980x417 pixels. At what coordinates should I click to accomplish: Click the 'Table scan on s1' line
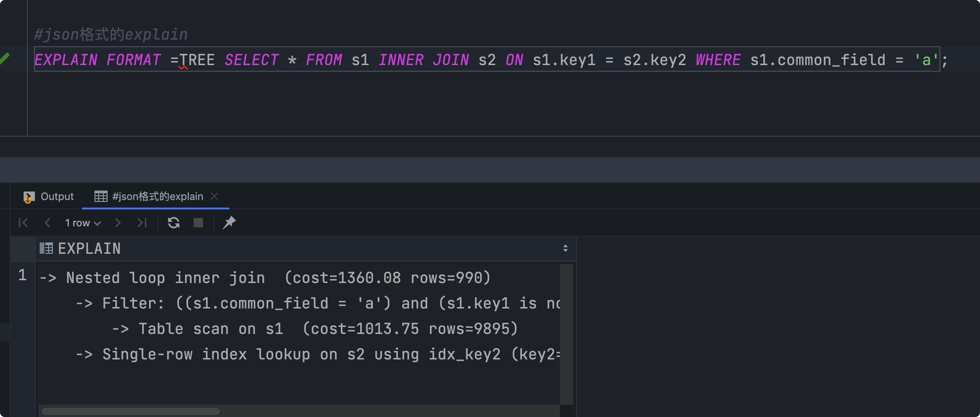click(315, 329)
